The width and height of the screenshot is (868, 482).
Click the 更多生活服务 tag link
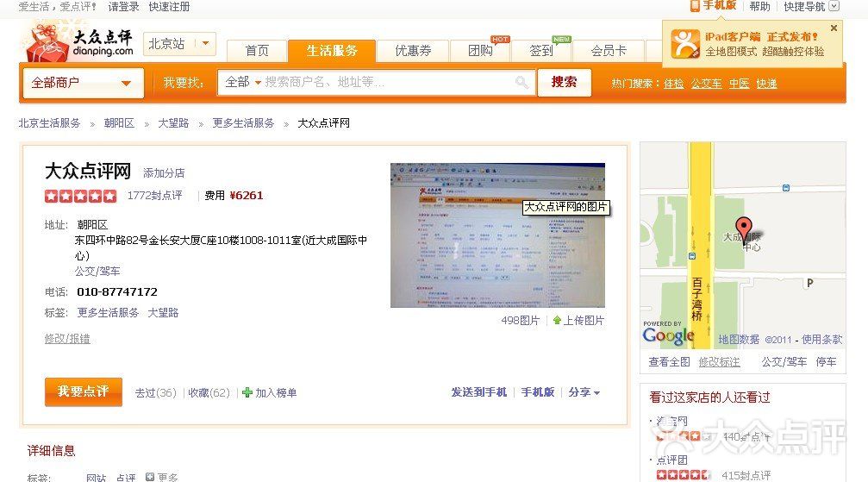pyautogui.click(x=108, y=312)
